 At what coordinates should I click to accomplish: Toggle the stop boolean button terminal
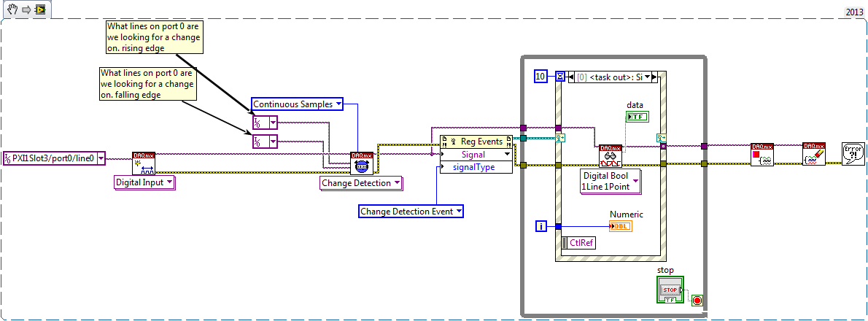coord(670,290)
